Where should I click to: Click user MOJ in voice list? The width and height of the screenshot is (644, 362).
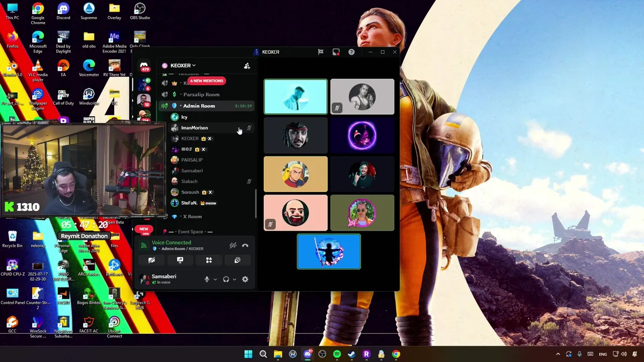point(211,149)
